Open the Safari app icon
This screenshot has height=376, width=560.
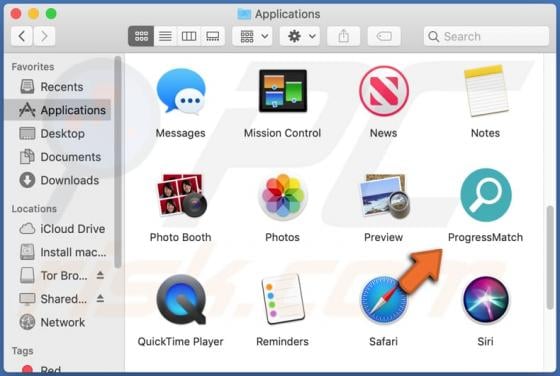coord(384,300)
